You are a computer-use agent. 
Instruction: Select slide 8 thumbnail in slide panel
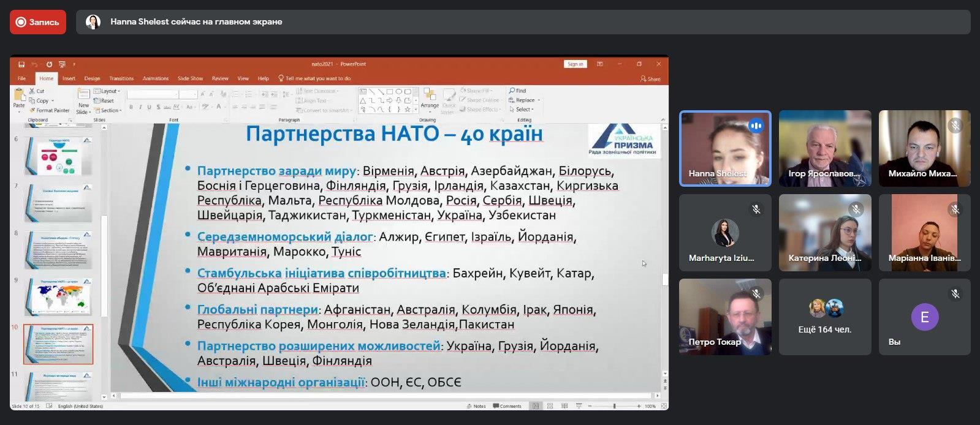(58, 249)
